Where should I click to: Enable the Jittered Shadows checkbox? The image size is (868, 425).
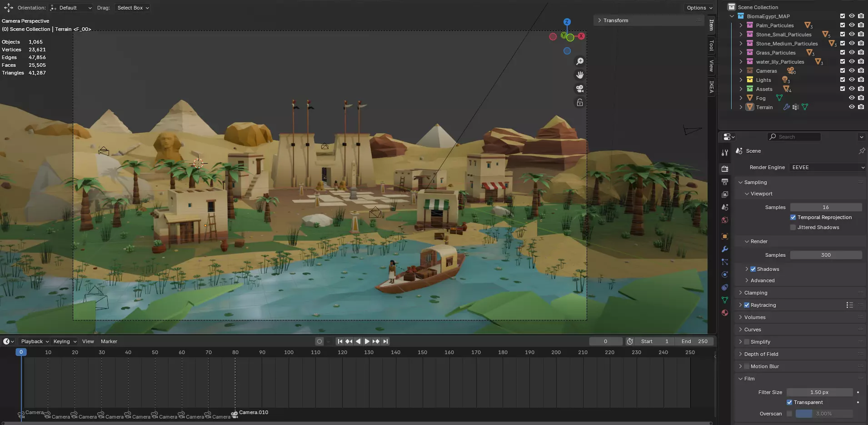coord(793,227)
